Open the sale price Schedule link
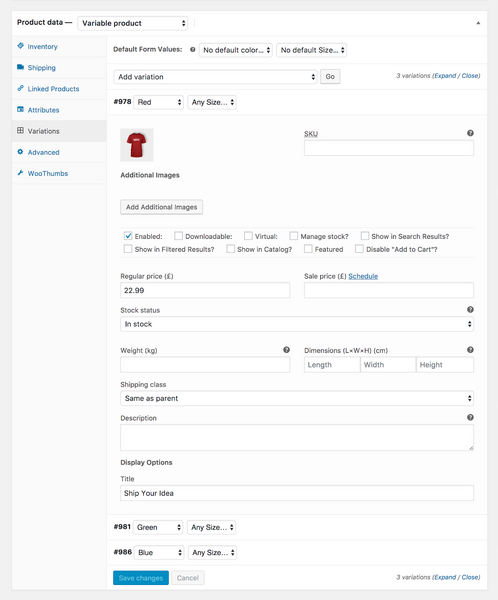 pos(363,276)
